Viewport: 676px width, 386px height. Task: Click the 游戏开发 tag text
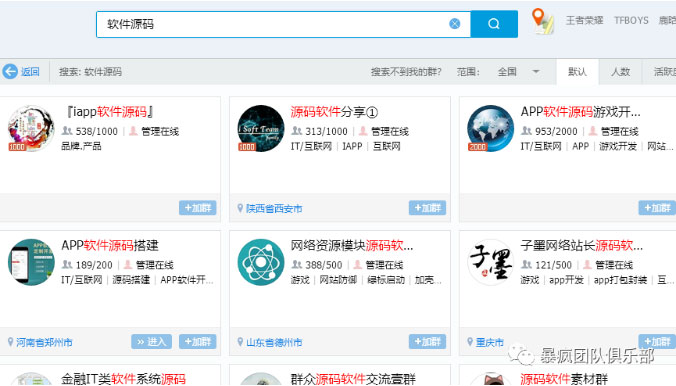coord(618,146)
